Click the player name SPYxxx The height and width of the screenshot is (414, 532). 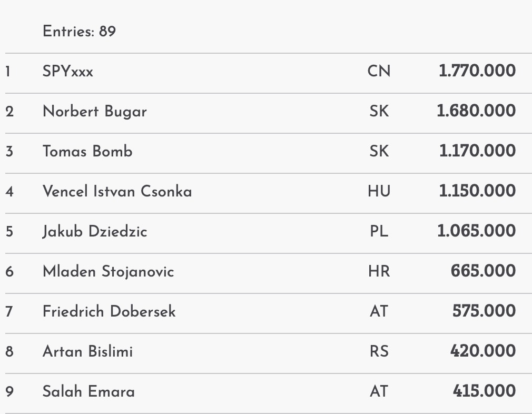point(68,71)
